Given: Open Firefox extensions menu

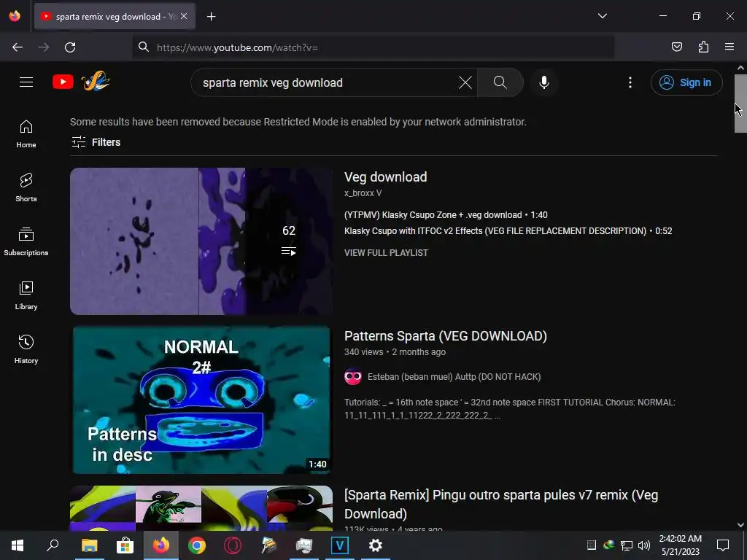Looking at the screenshot, I should (x=703, y=47).
